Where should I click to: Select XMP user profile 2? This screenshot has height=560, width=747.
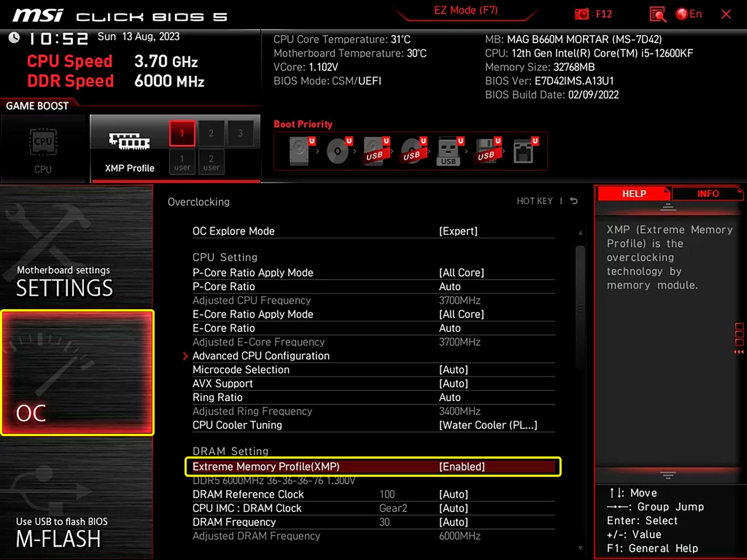click(211, 162)
